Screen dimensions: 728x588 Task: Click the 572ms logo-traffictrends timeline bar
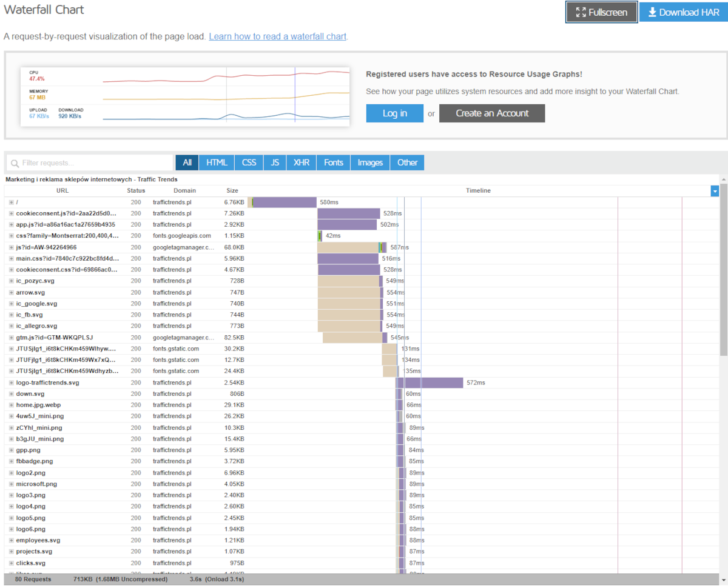click(431, 383)
